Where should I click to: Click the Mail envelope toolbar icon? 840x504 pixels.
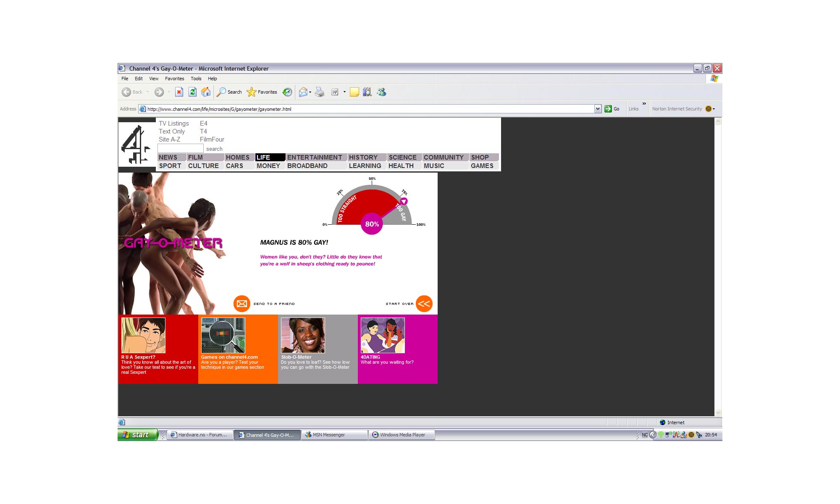[303, 92]
